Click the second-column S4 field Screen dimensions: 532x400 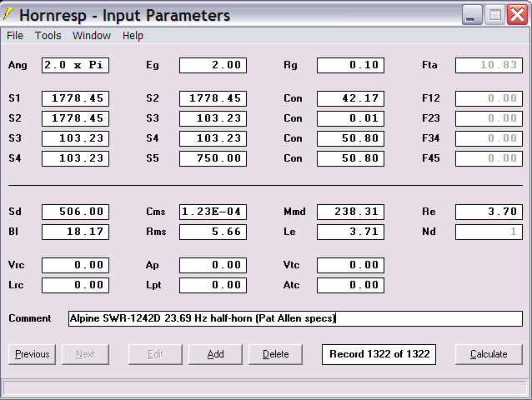(213, 138)
